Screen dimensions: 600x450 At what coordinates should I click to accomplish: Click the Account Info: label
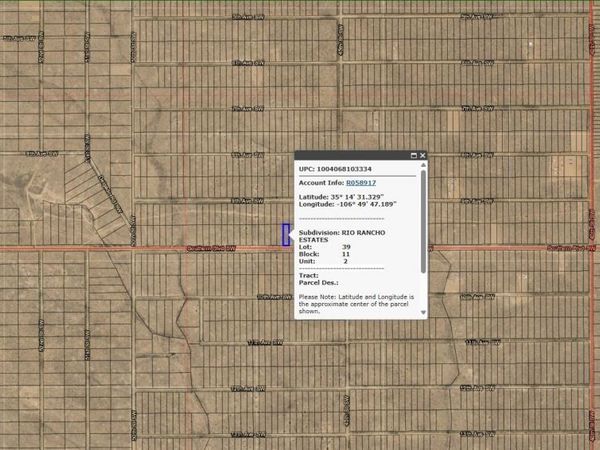pyautogui.click(x=321, y=183)
